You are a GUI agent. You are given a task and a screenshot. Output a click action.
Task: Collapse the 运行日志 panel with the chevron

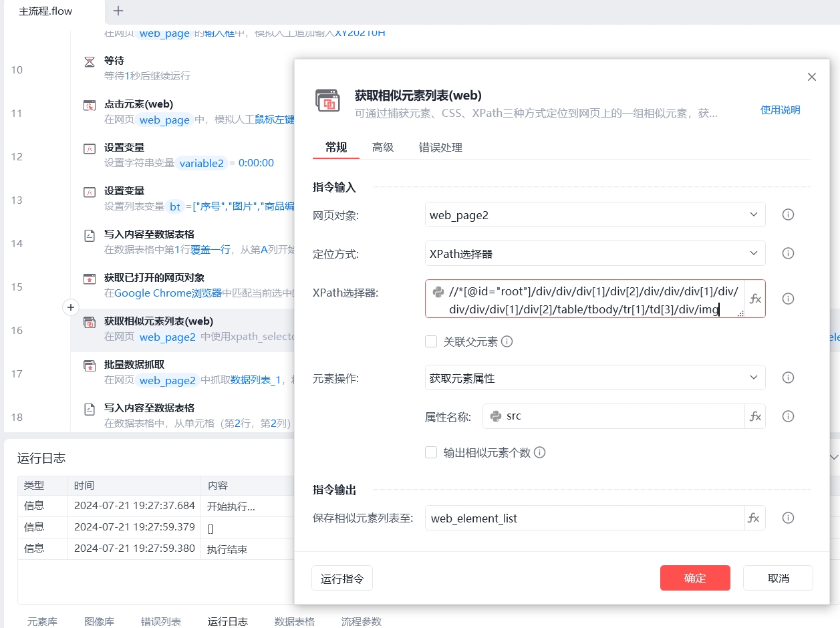click(833, 457)
